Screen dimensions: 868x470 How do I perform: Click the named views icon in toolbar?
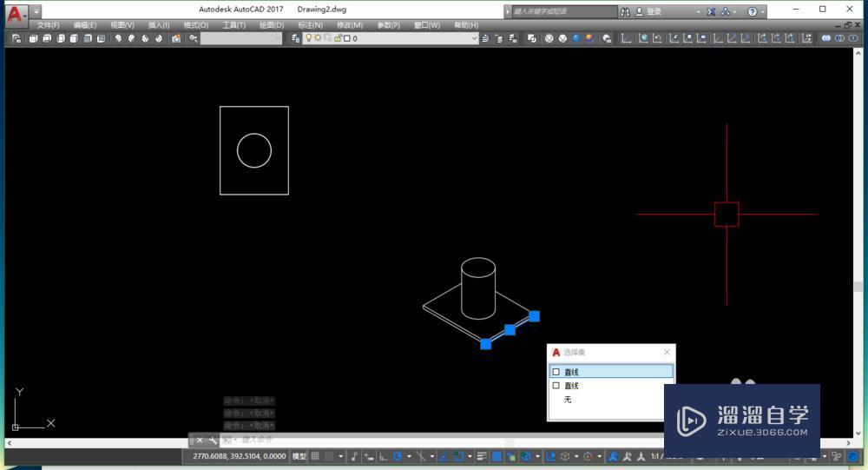[x=16, y=38]
